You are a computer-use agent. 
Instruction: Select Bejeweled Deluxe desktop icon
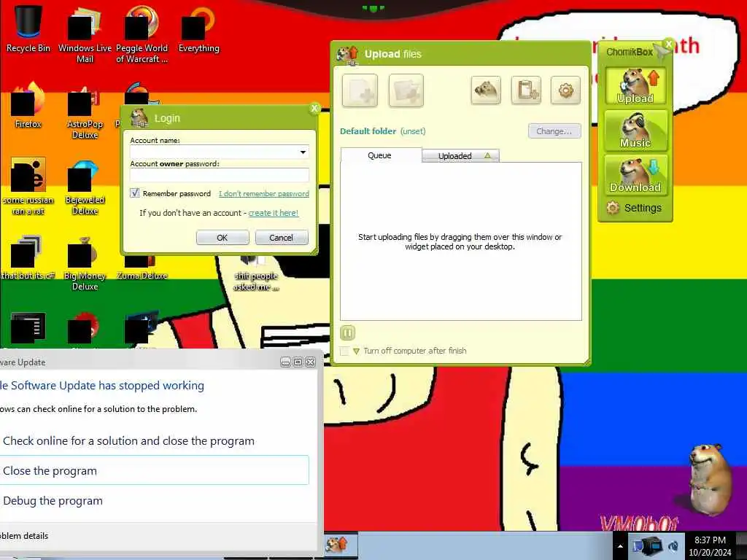(x=85, y=187)
